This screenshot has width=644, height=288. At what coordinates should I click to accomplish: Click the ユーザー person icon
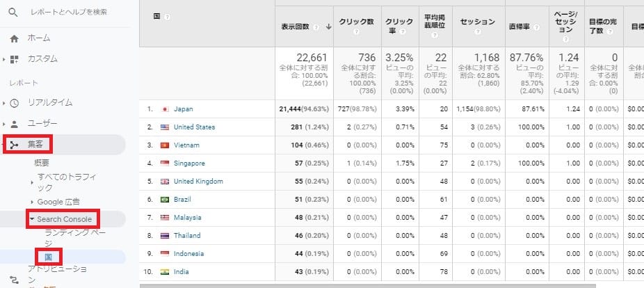click(x=14, y=124)
